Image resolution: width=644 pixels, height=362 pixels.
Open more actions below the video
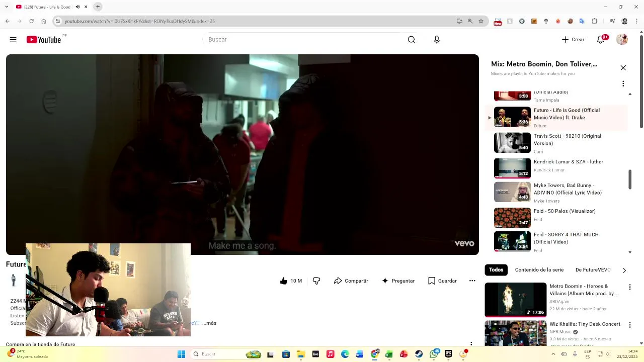(x=472, y=281)
